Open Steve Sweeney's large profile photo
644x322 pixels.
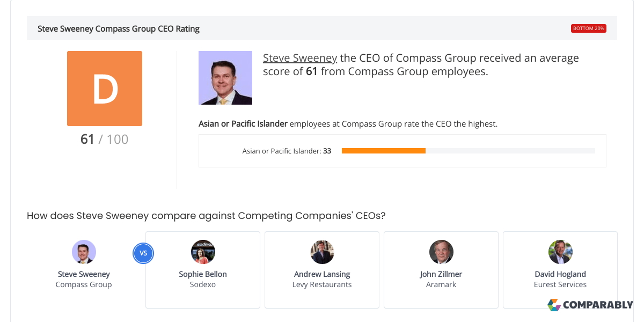tap(225, 78)
